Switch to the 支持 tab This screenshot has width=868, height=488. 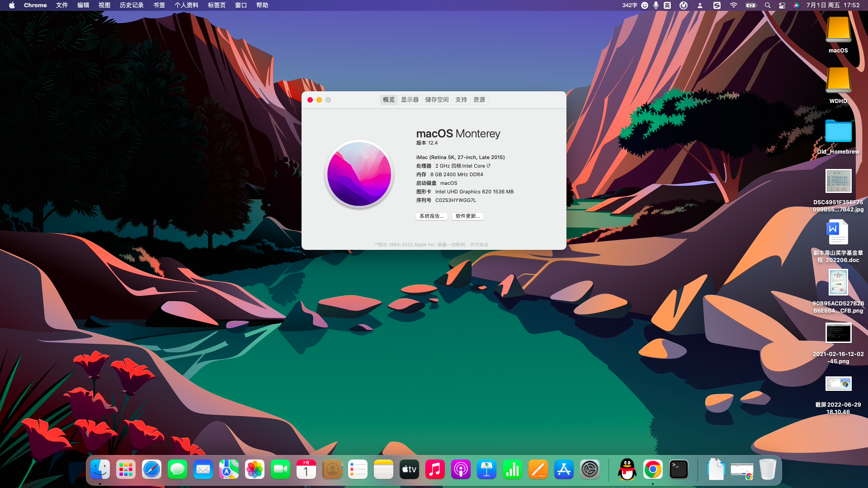click(461, 100)
